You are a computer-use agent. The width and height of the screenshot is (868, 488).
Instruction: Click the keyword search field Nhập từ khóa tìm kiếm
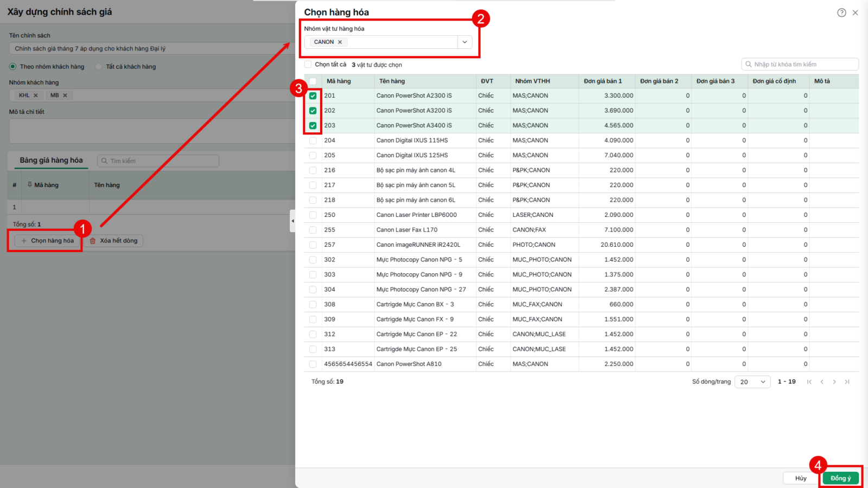click(x=800, y=64)
